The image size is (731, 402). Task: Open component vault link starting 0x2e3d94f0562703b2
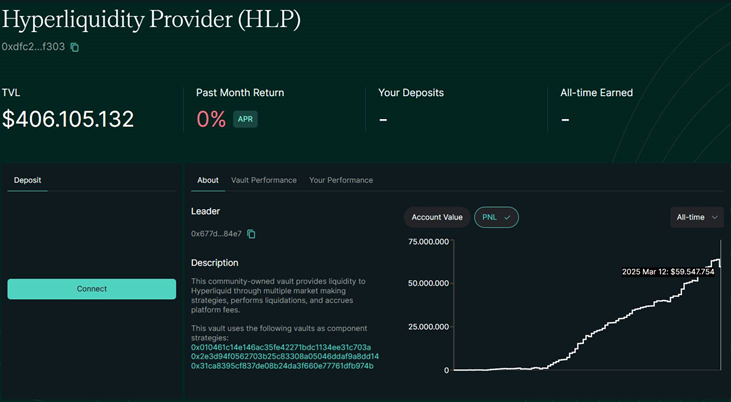[x=285, y=357]
